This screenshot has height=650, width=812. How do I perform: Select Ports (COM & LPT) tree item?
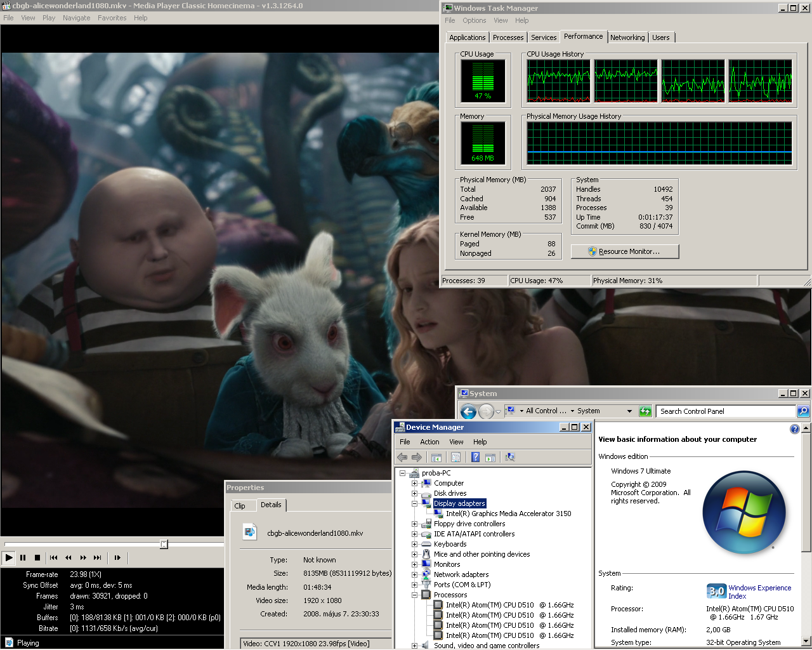tap(462, 585)
